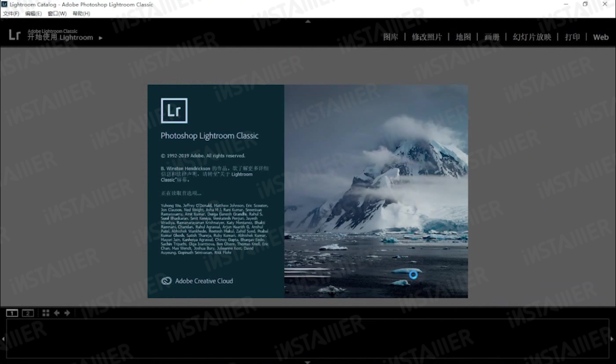Open the 帮助(H) menu

(82, 13)
